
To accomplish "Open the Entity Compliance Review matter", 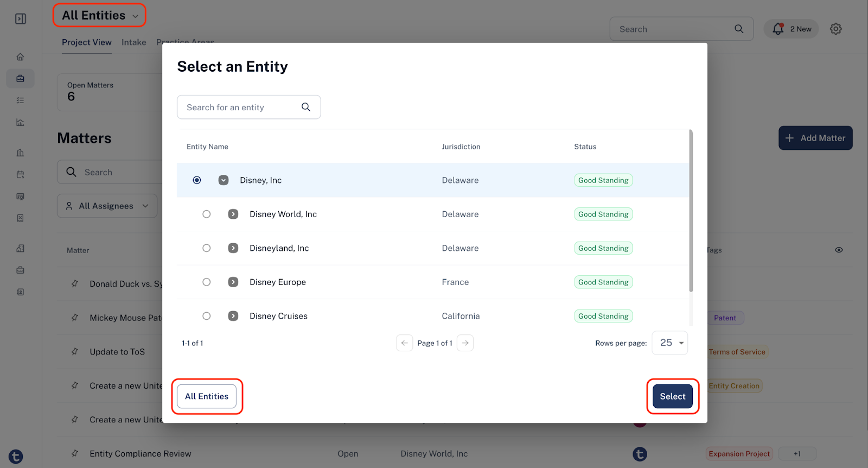I will 141,454.
